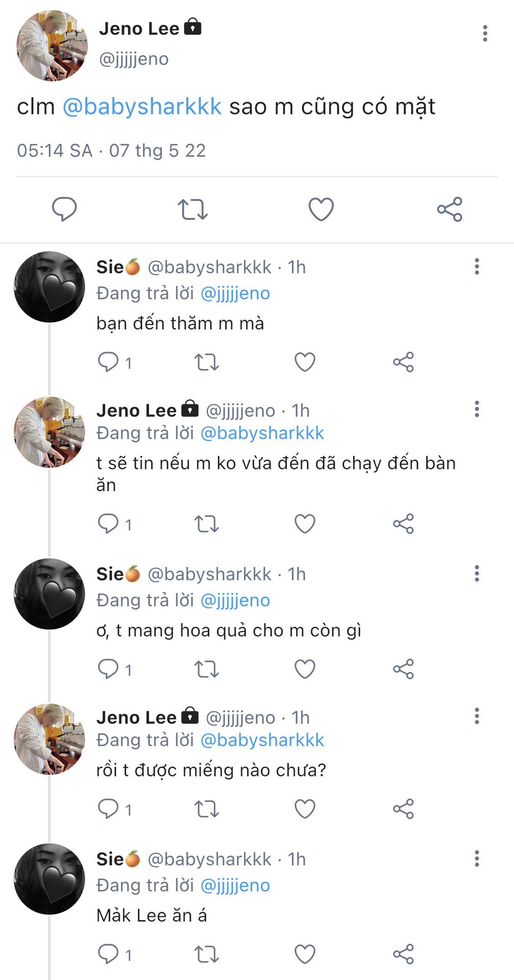Like the main tweet by Jeno Lee

click(321, 209)
